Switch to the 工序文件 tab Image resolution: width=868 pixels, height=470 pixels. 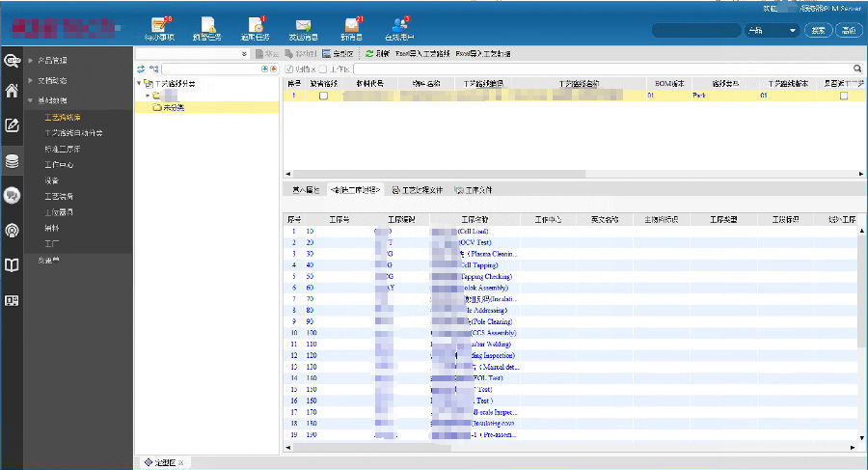pyautogui.click(x=474, y=190)
